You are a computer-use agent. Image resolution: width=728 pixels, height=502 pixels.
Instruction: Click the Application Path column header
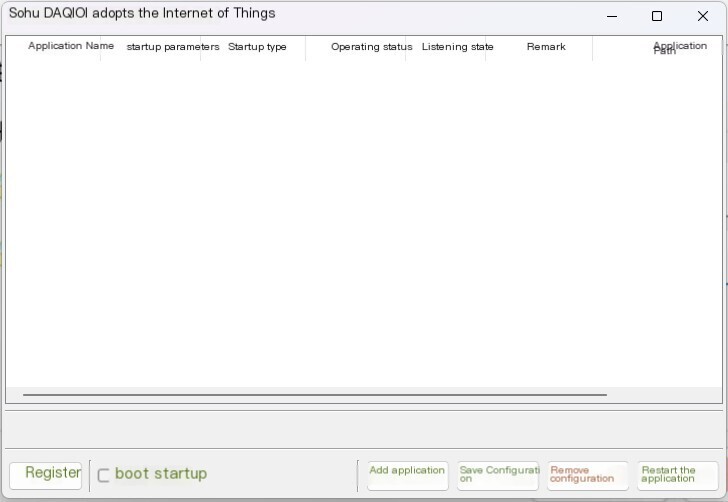click(657, 48)
